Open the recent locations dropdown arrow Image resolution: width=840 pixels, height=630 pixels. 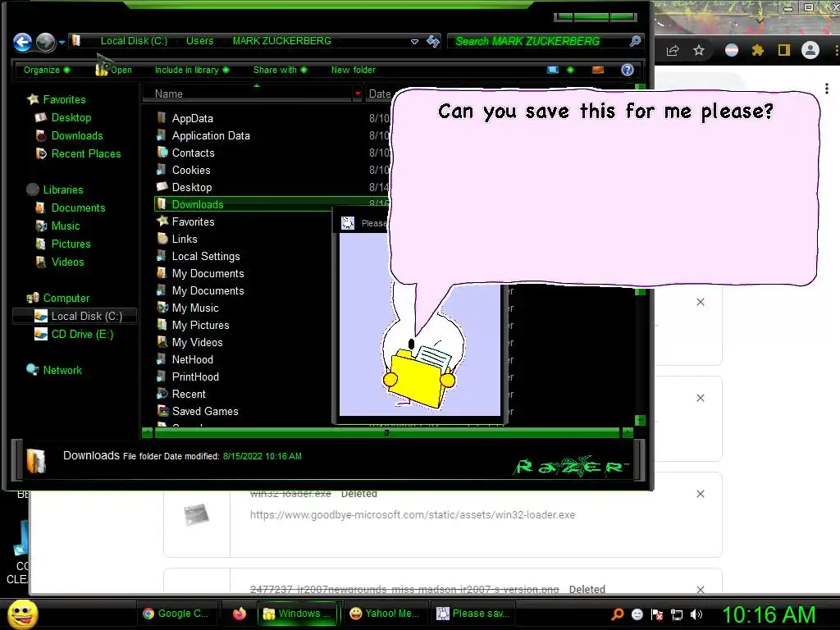[62, 43]
